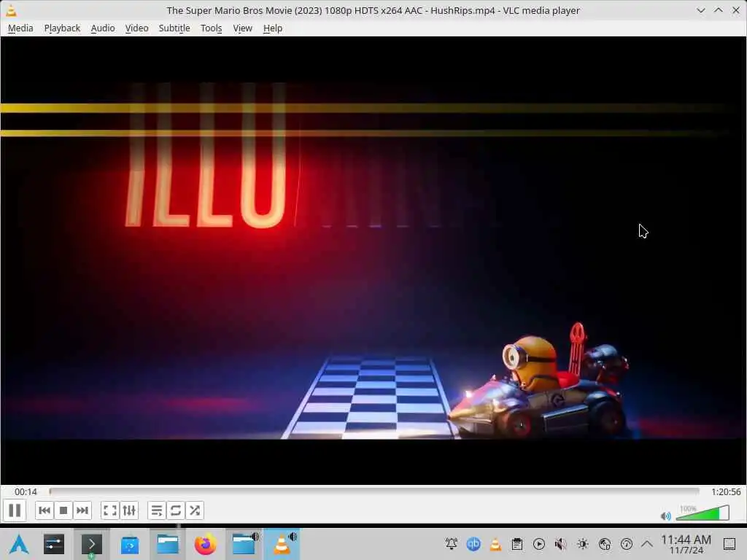
Task: Click the video display area
Action: click(x=373, y=260)
